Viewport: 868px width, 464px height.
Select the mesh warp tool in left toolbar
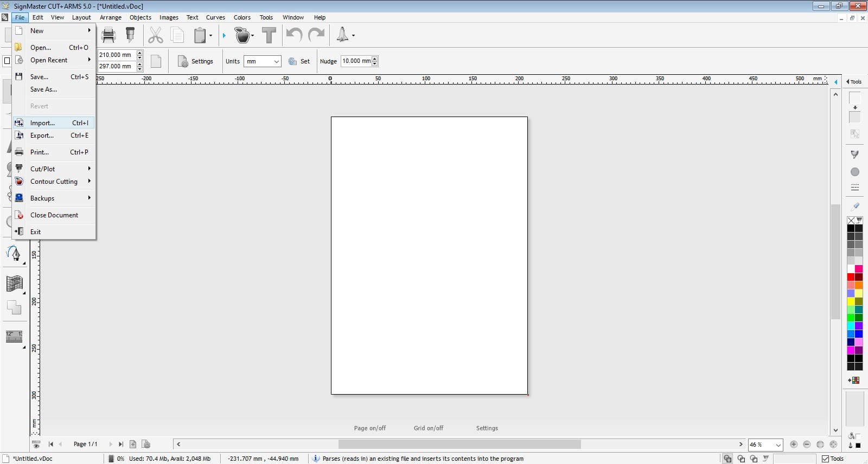[x=14, y=283]
